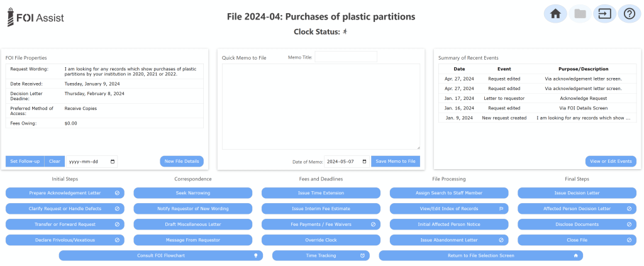644x266 pixels.
Task: Open help via question mark icon
Action: click(629, 13)
